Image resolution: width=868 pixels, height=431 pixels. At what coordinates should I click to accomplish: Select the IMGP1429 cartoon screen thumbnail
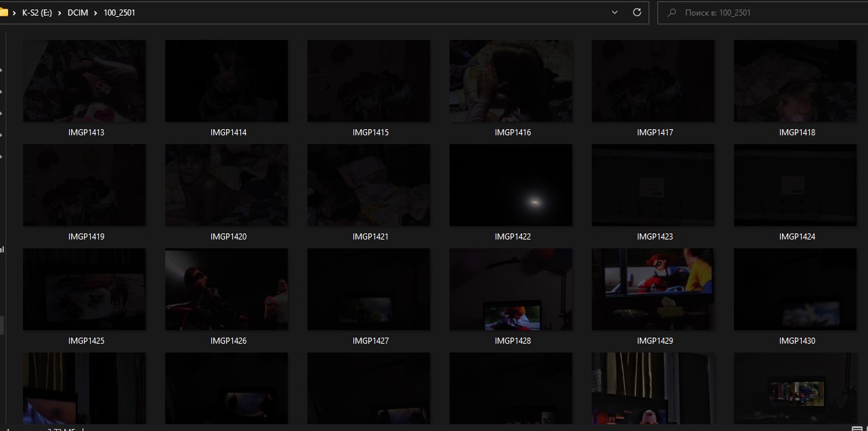click(653, 289)
